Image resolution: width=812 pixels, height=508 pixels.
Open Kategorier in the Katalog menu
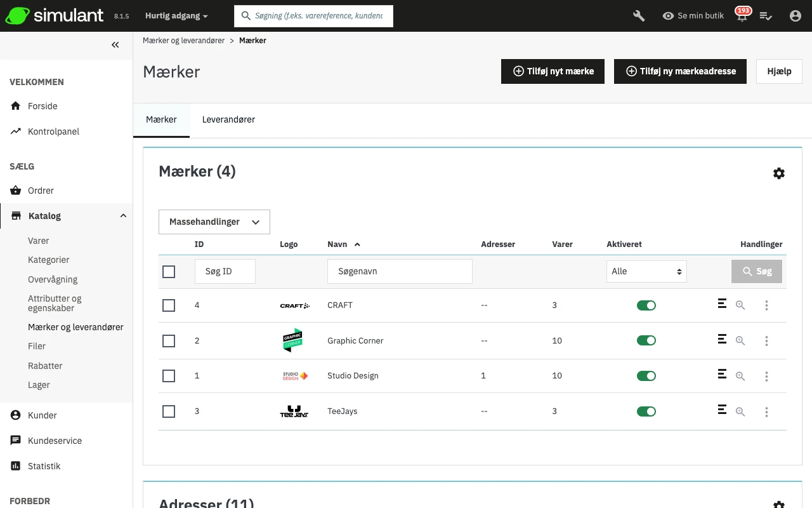point(49,260)
